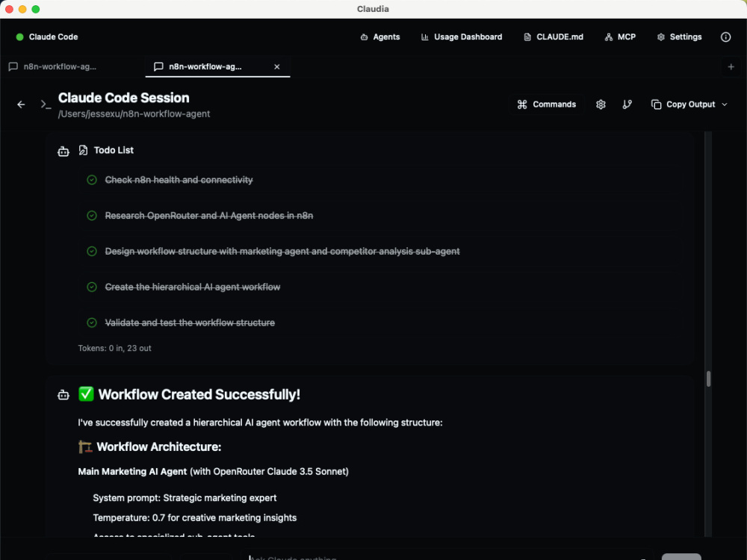Image resolution: width=747 pixels, height=560 pixels.
Task: Open the Agents page
Action: pyautogui.click(x=379, y=37)
